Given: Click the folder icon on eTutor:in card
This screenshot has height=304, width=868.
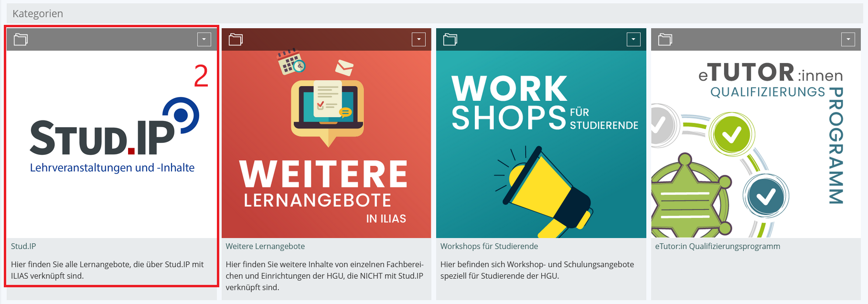Looking at the screenshot, I should (x=665, y=39).
